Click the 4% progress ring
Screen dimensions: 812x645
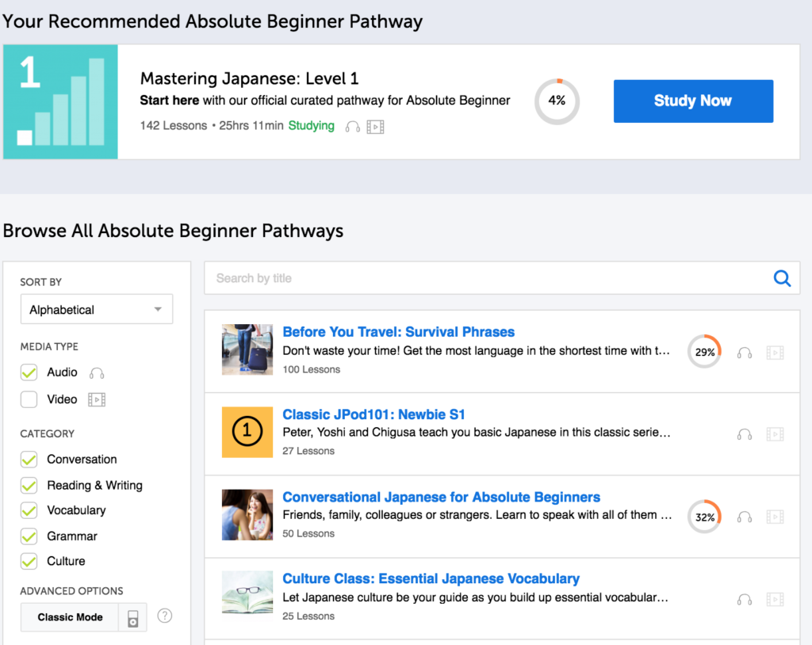click(x=557, y=101)
